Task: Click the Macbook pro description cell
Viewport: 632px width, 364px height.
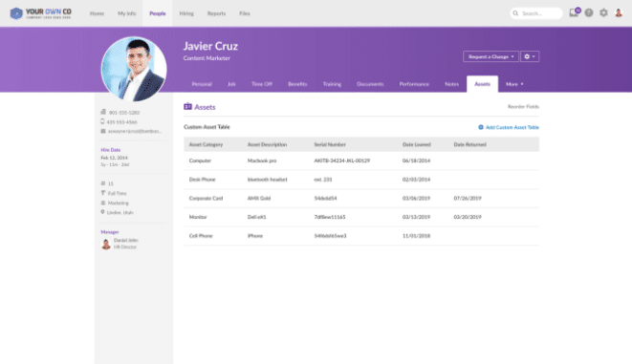Action: pyautogui.click(x=262, y=161)
